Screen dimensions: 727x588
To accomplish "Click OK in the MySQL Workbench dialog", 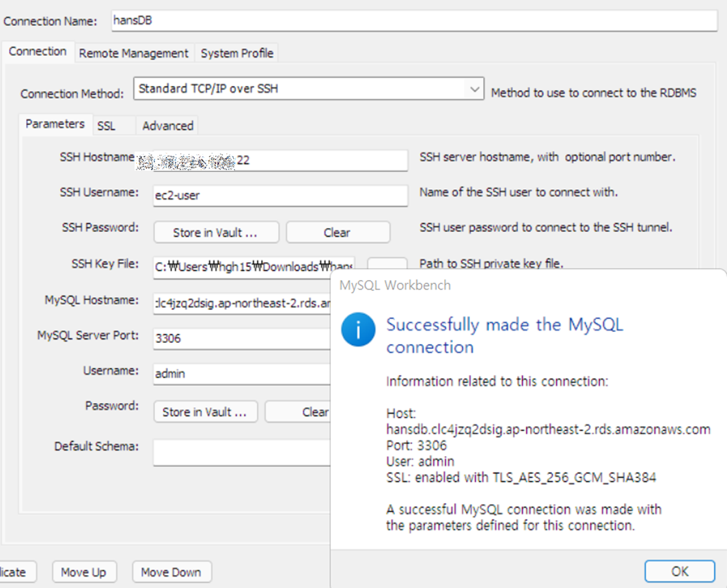I will [680, 572].
